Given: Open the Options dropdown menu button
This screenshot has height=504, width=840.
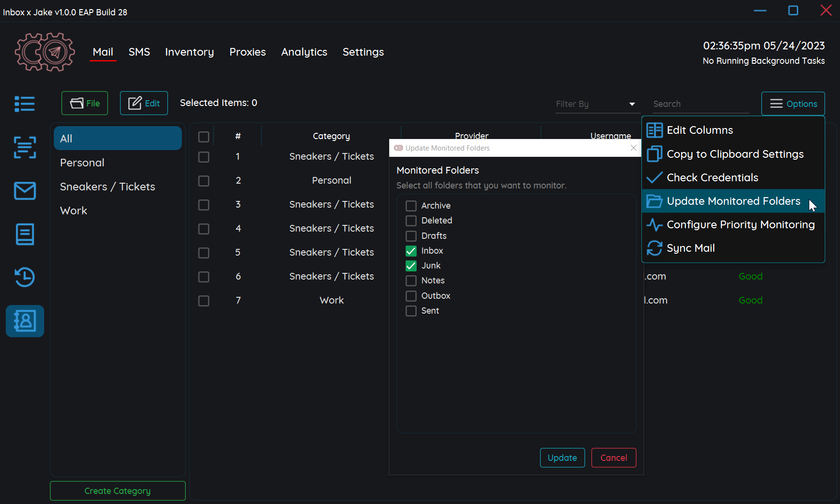Looking at the screenshot, I should pos(792,104).
